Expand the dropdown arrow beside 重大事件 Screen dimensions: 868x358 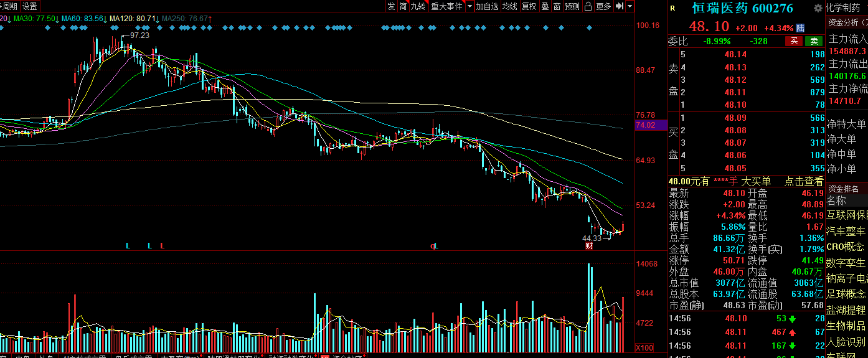click(x=469, y=6)
